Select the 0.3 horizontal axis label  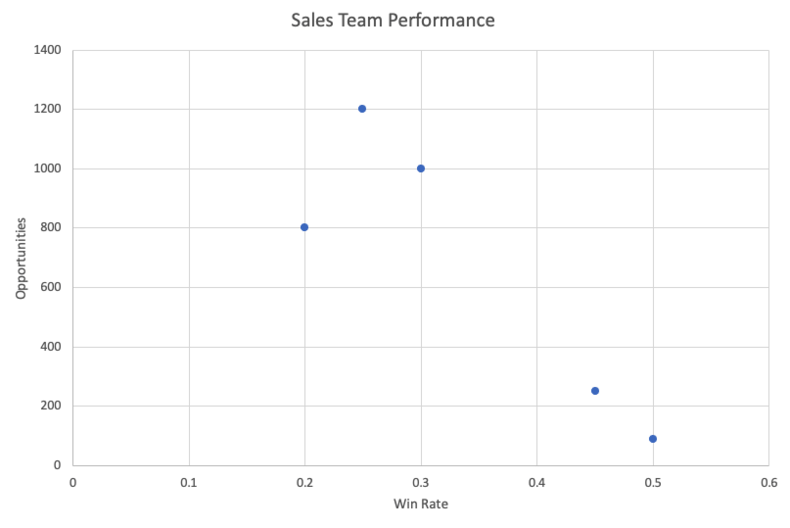pos(420,483)
